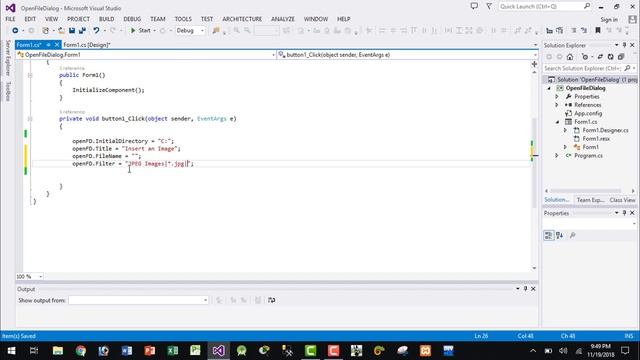Open the FILE menu
The width and height of the screenshot is (640, 360).
pyautogui.click(x=10, y=19)
